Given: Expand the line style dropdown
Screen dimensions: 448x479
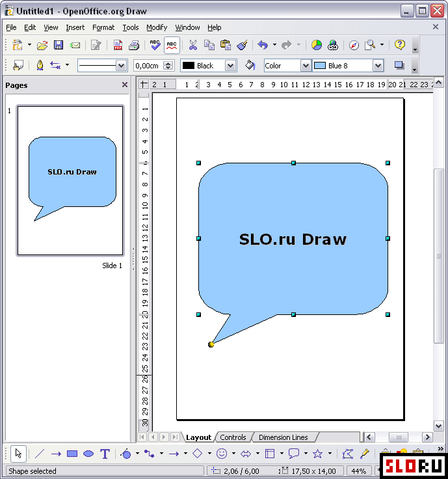Looking at the screenshot, I should [x=121, y=66].
